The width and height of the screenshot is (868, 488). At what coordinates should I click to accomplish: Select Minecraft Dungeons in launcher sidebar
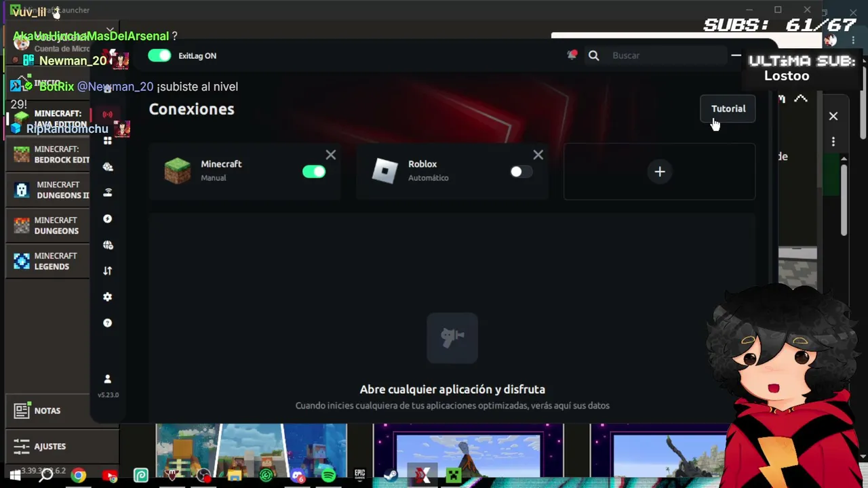click(47, 226)
